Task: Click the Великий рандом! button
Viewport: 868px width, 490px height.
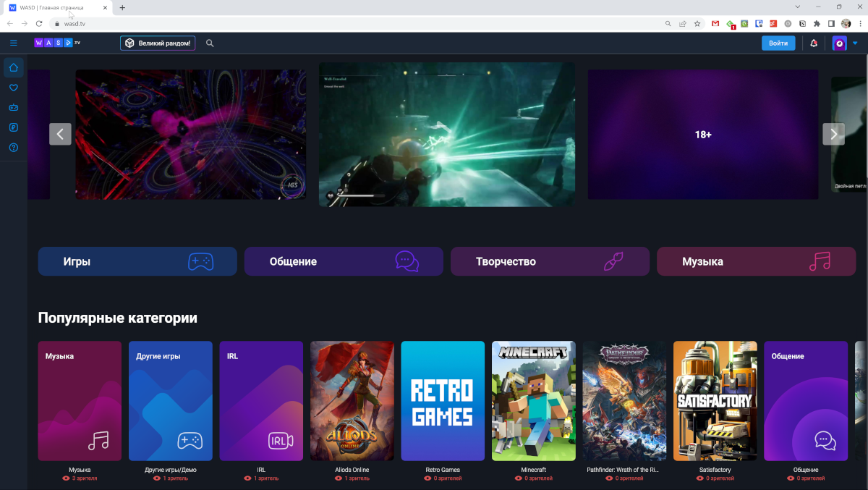Action: [158, 43]
